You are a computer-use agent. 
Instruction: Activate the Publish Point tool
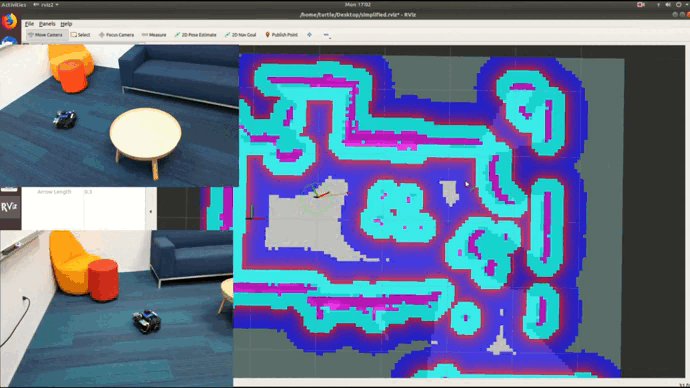click(x=281, y=35)
